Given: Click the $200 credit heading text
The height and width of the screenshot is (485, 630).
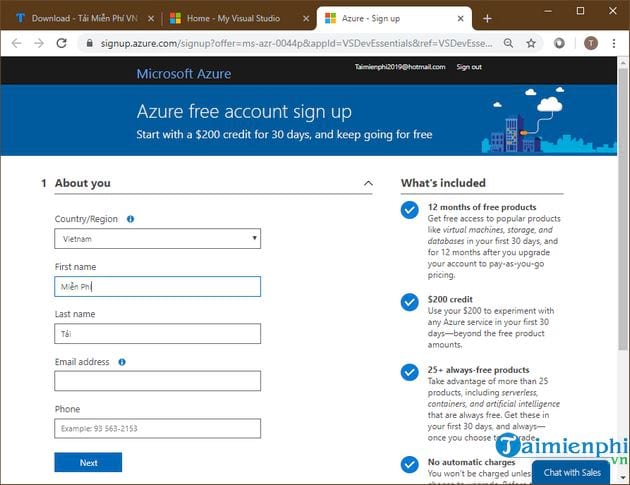Looking at the screenshot, I should (450, 300).
